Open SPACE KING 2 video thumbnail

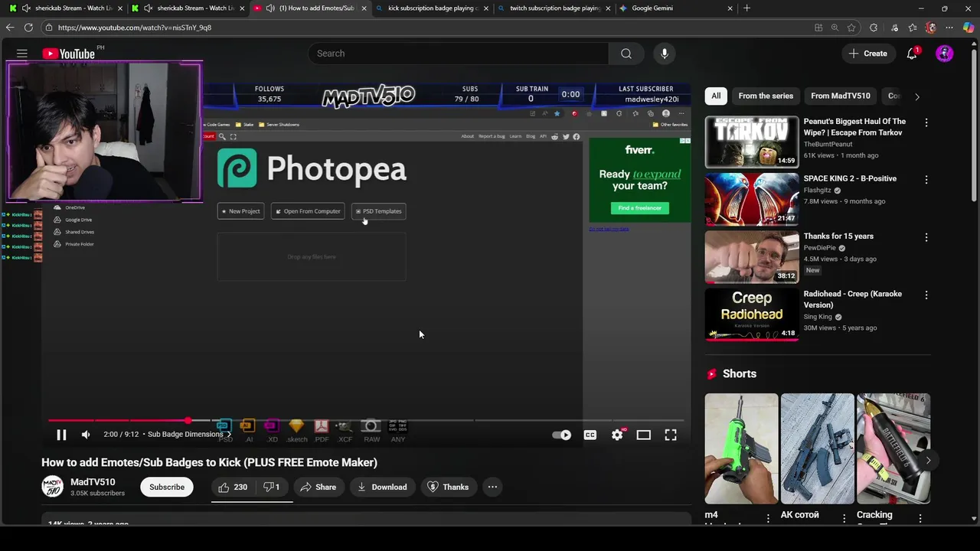coord(752,199)
